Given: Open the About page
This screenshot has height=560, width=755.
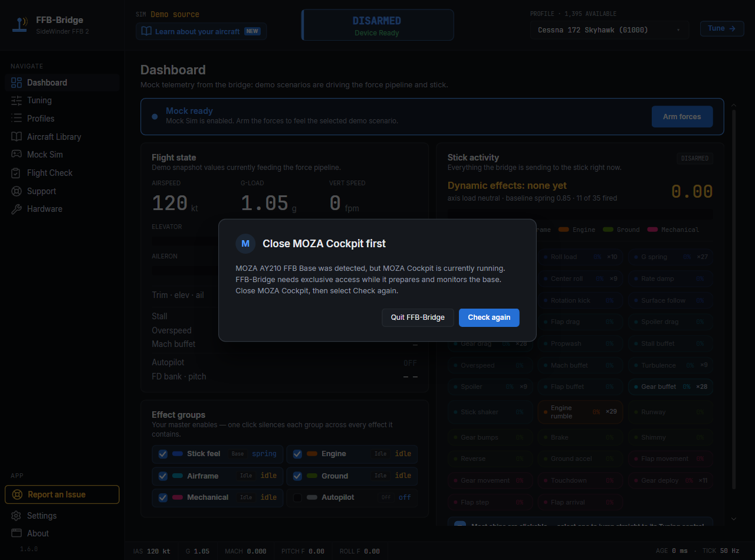Looking at the screenshot, I should [62, 533].
